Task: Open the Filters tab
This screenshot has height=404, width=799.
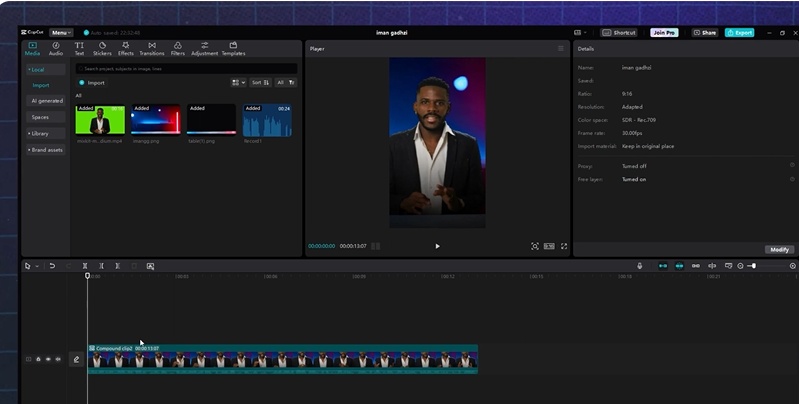Action: (177, 49)
